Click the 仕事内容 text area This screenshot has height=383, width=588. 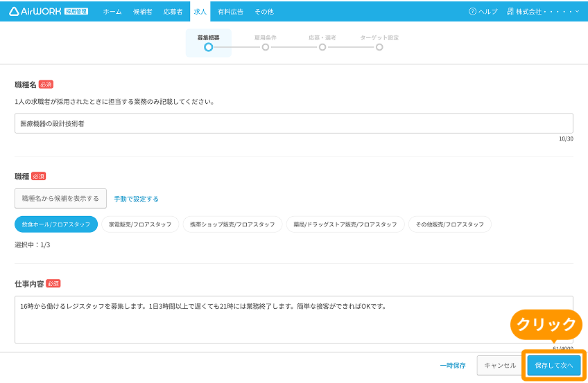click(x=293, y=319)
